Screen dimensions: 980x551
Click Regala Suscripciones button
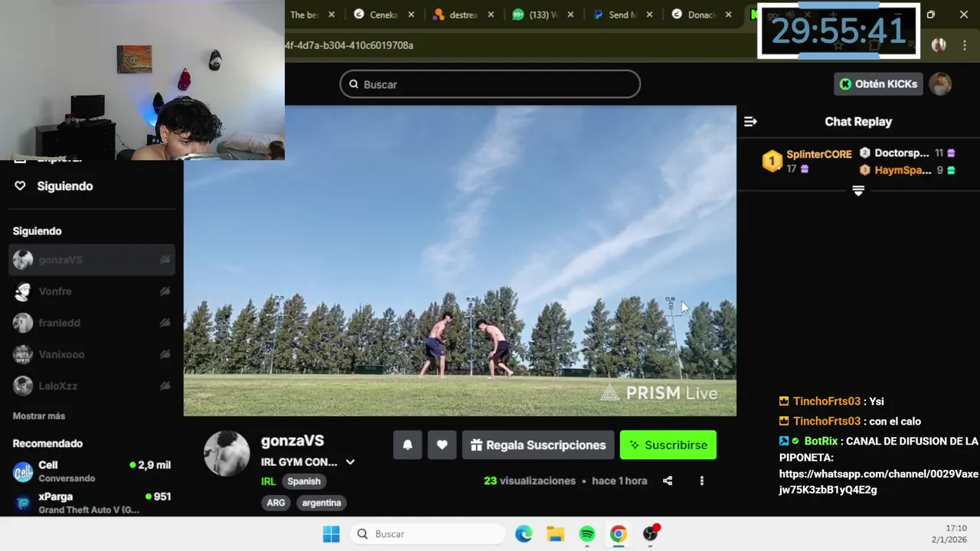(x=538, y=445)
